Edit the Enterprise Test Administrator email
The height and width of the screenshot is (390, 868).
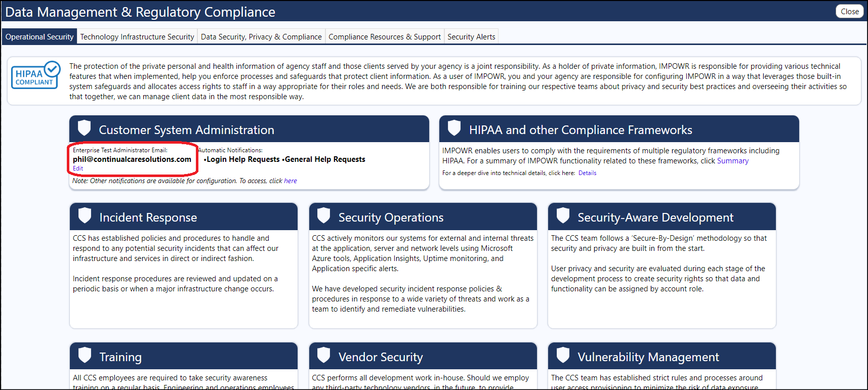coord(78,168)
